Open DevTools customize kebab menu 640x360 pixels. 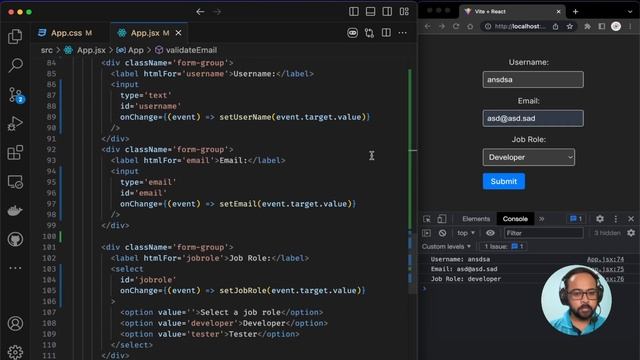coord(616,219)
